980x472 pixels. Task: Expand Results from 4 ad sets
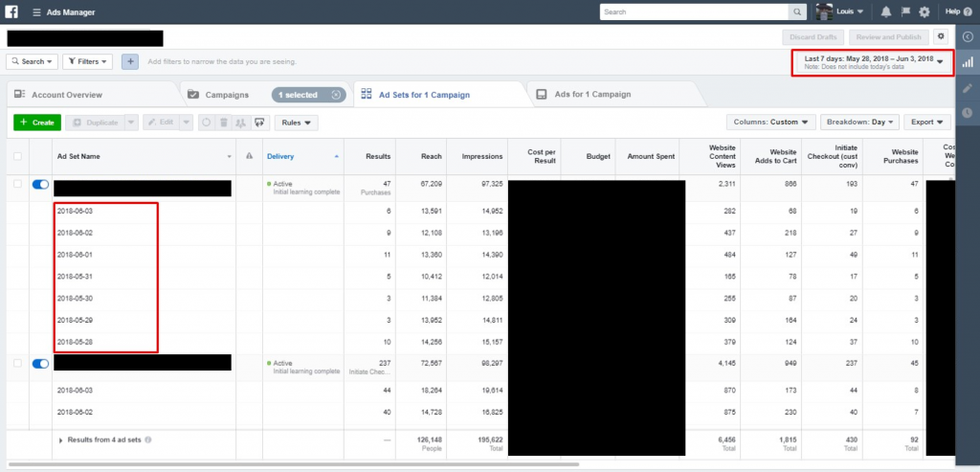point(61,440)
